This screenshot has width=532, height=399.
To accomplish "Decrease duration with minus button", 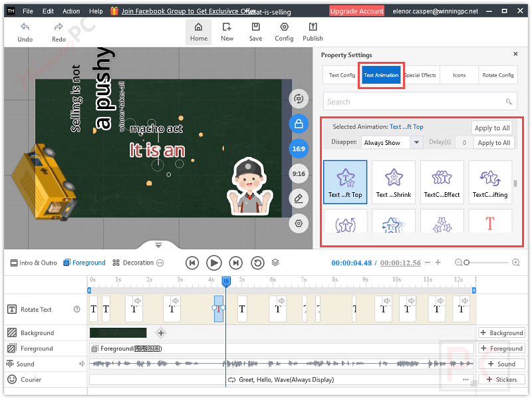I will pyautogui.click(x=428, y=262).
